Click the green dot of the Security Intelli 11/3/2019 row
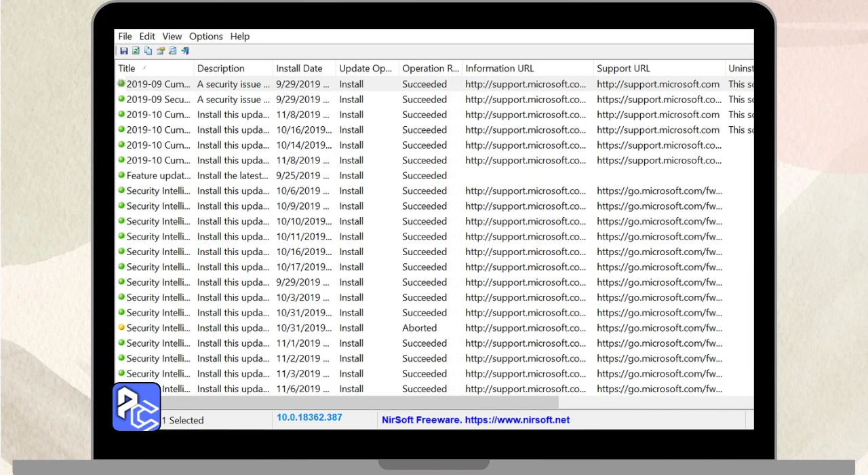The height and width of the screenshot is (475, 868). (121, 373)
